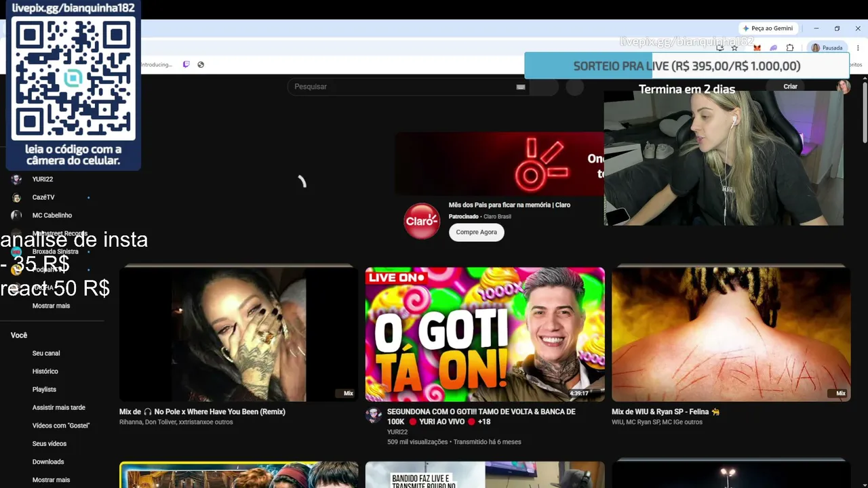
Task: Play the O GOTI TÁ ON thumbnail
Action: click(x=485, y=334)
